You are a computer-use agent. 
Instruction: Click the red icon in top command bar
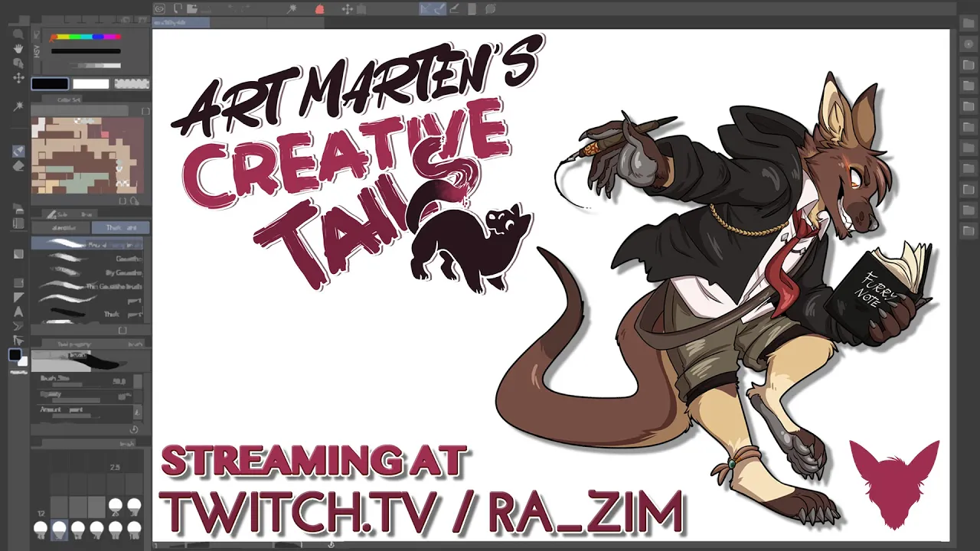click(320, 9)
